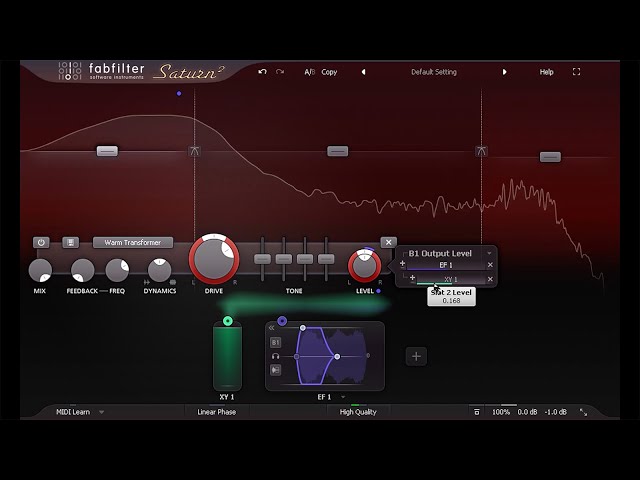Click the FEEDBACK knob
Image resolution: width=640 pixels, height=480 pixels.
(x=82, y=270)
